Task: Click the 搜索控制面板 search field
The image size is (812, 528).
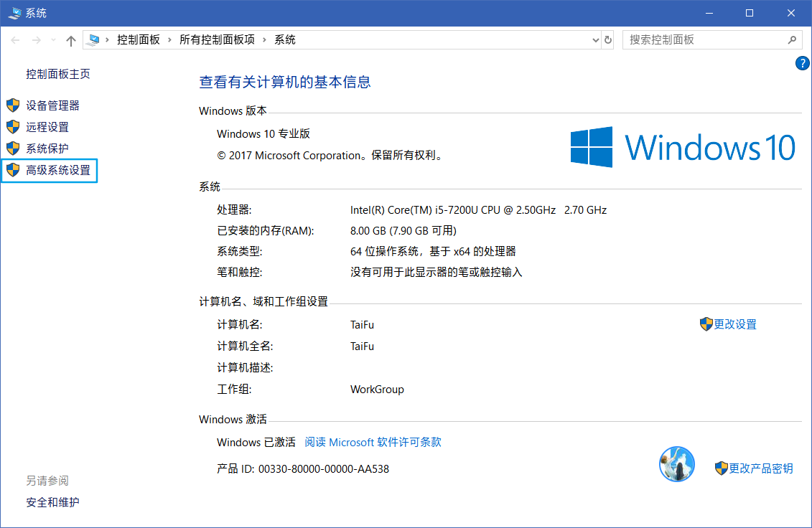Action: (x=712, y=40)
